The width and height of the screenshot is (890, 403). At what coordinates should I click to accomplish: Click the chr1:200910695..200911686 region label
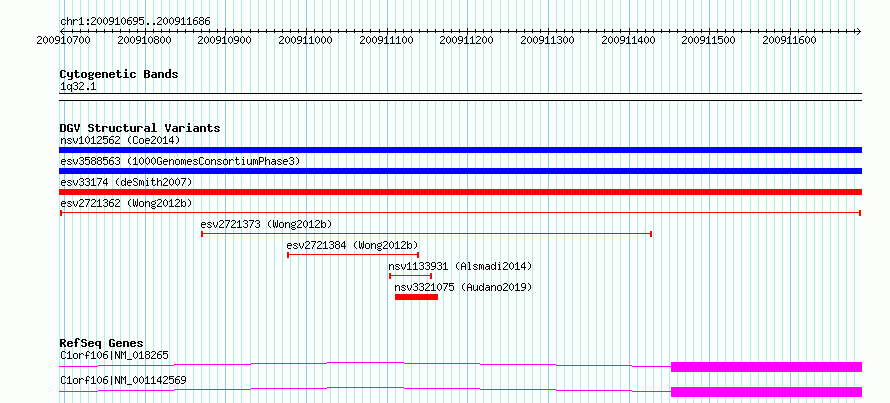click(x=135, y=22)
